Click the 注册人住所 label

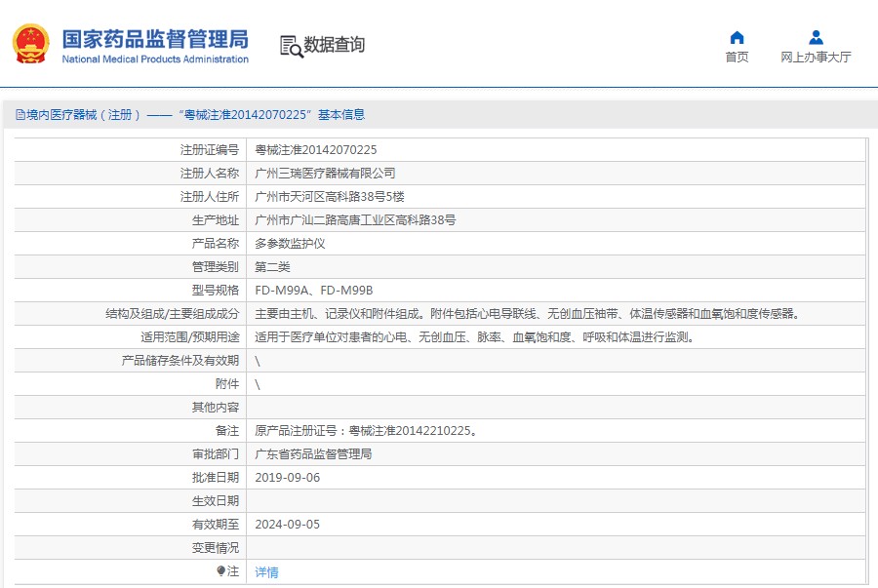(210, 197)
